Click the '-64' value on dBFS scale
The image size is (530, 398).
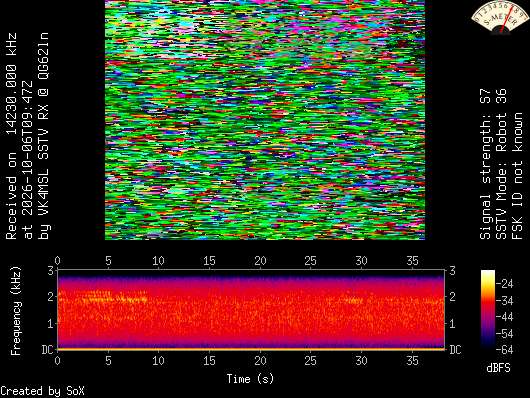(x=505, y=349)
